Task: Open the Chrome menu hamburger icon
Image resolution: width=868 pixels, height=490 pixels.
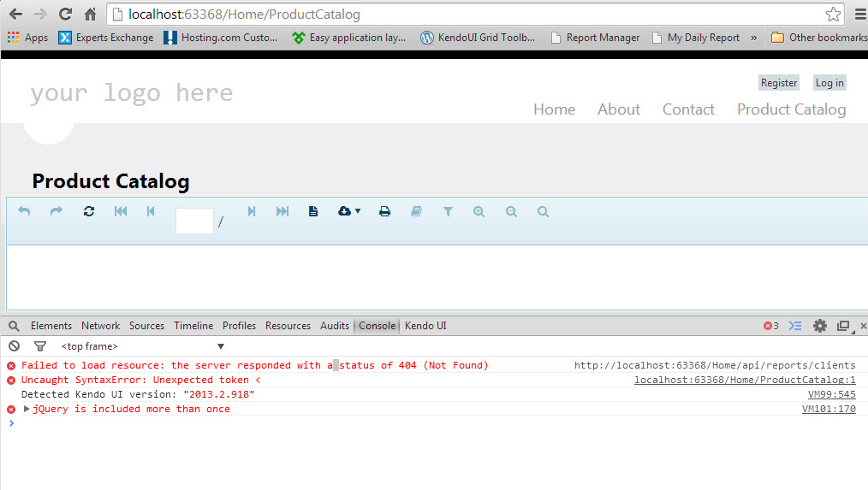Action: pyautogui.click(x=861, y=15)
